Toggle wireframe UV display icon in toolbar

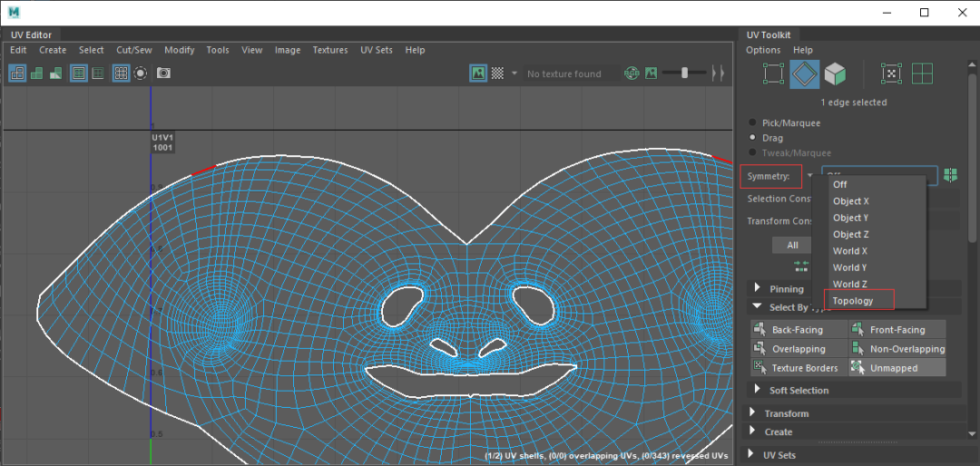click(17, 74)
